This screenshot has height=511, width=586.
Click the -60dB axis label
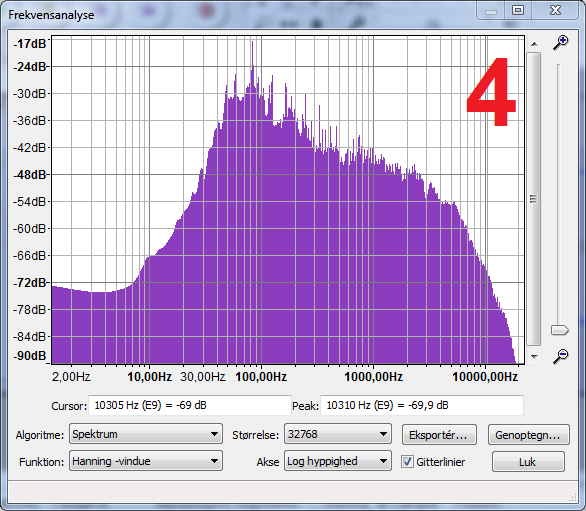tap(30, 228)
